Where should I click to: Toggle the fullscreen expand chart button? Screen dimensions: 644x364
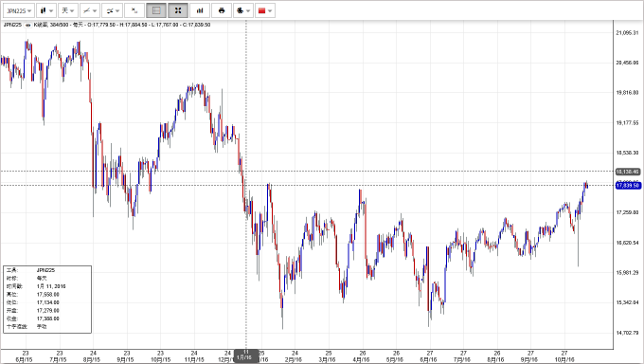pyautogui.click(x=178, y=10)
